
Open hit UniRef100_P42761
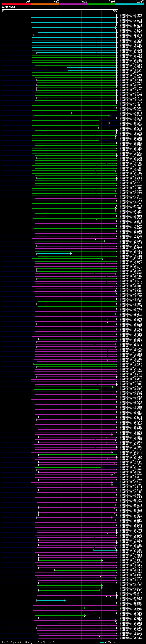(131, 30)
